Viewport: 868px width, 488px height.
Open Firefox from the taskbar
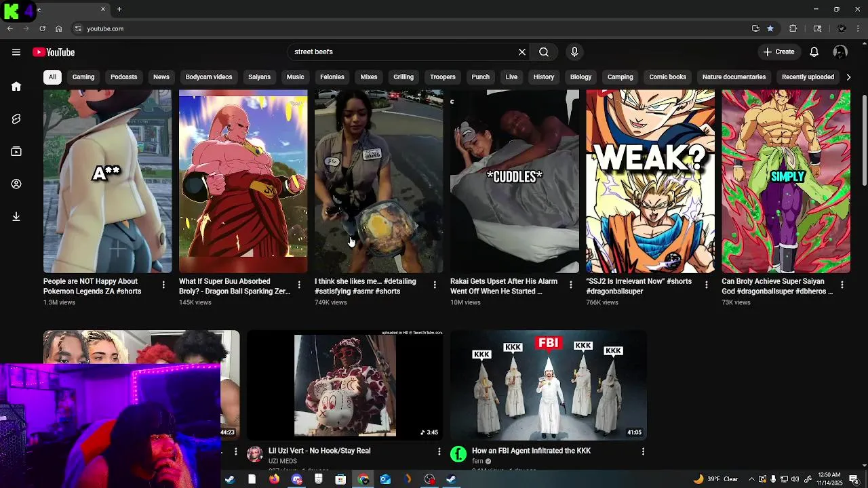pos(274,479)
